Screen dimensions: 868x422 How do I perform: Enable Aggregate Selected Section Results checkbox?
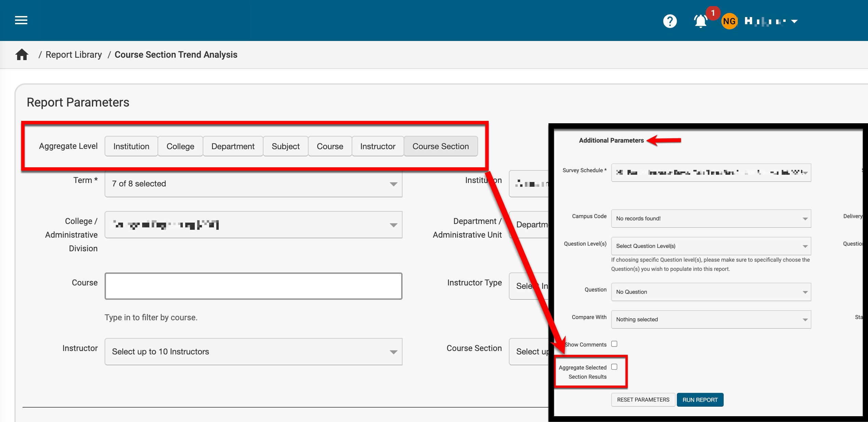coord(614,367)
